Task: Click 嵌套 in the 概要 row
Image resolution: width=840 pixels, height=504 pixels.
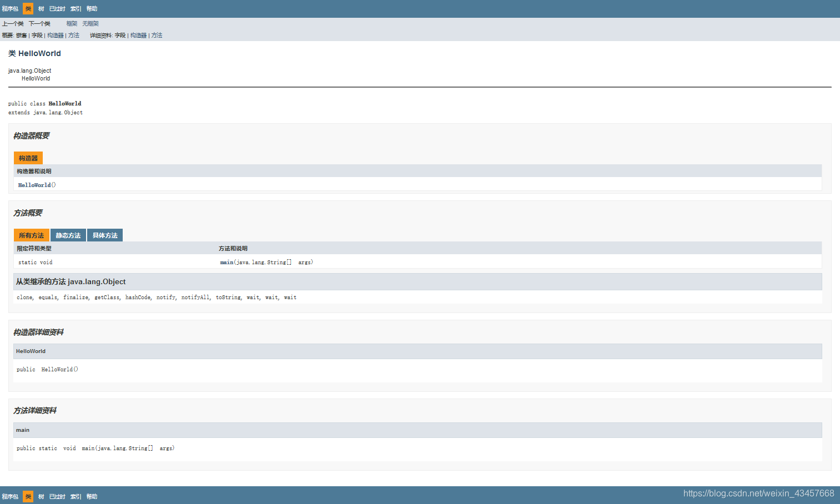Action: click(21, 36)
